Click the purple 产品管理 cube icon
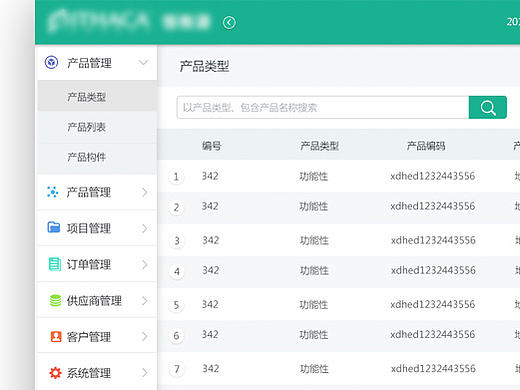Viewport: 520px width, 390px height. [x=51, y=62]
